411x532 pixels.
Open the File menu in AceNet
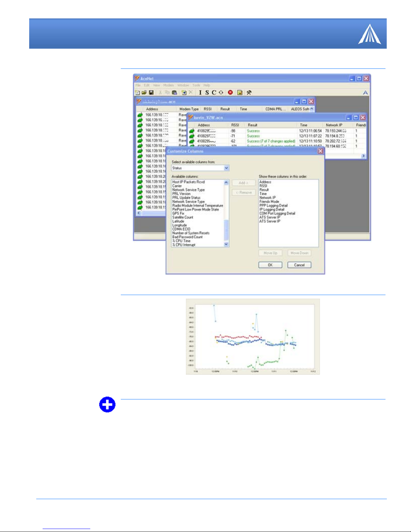pyautogui.click(x=138, y=85)
